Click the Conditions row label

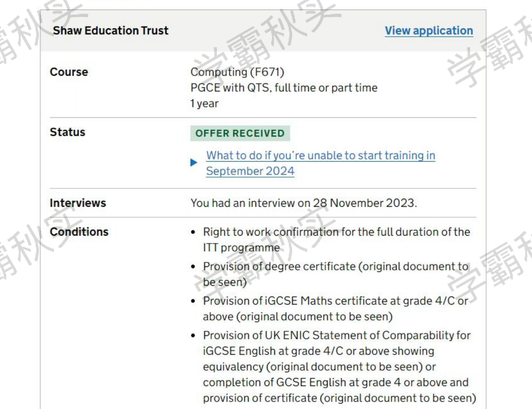tap(79, 231)
